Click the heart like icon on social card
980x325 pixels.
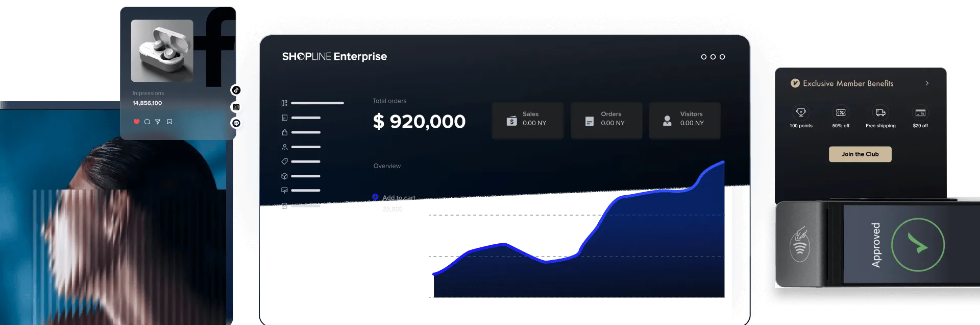pyautogui.click(x=136, y=122)
